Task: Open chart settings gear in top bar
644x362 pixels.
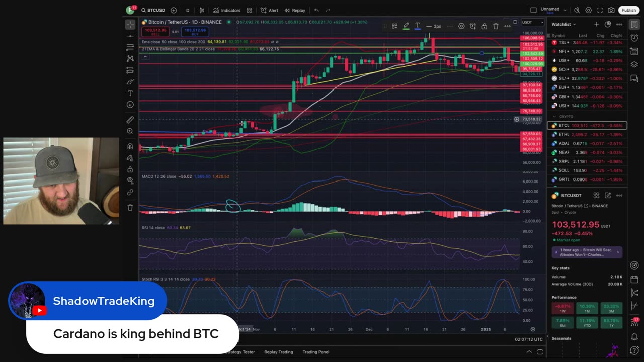Action: tap(588, 10)
